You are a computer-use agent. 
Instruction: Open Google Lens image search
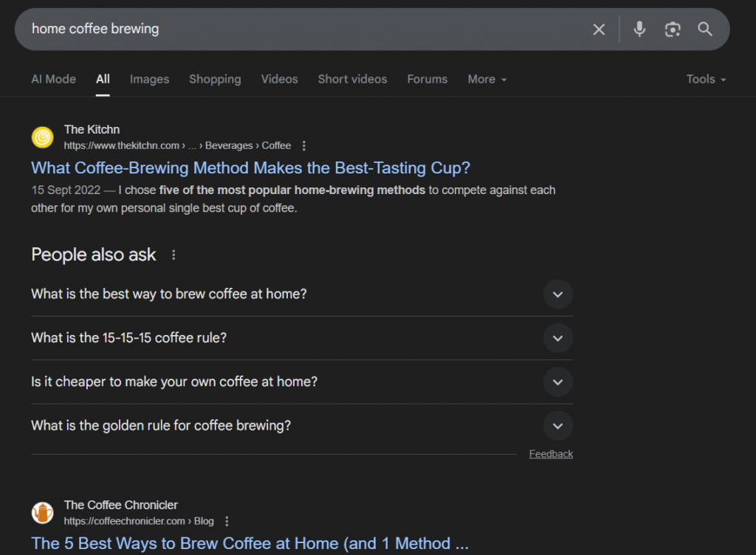672,29
